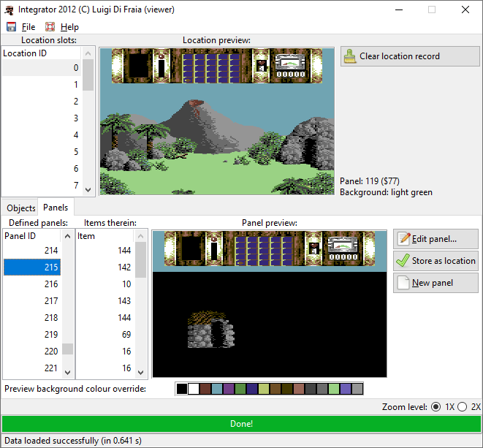Click the pencil icon on Edit panel
The width and height of the screenshot is (483, 448).
point(404,239)
